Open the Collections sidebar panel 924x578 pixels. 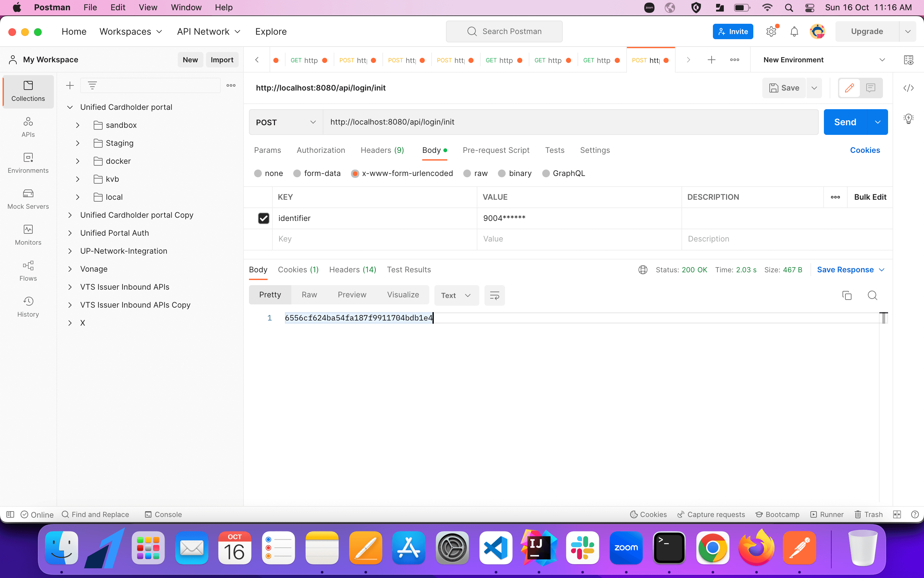[x=28, y=92]
